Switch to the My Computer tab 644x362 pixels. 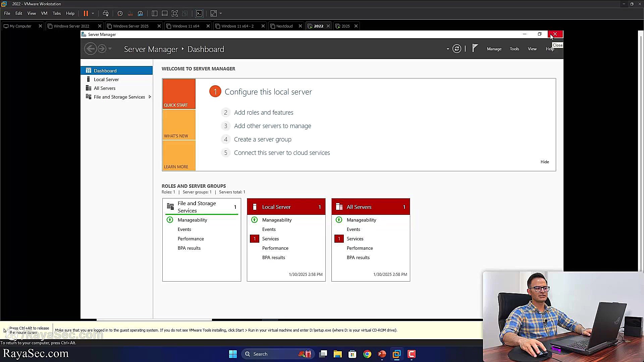pos(20,26)
